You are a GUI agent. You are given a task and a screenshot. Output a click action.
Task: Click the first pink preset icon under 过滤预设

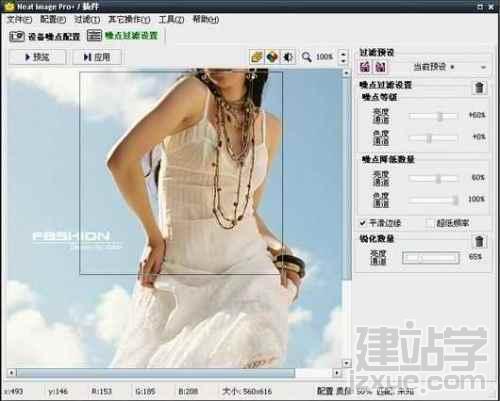point(365,67)
